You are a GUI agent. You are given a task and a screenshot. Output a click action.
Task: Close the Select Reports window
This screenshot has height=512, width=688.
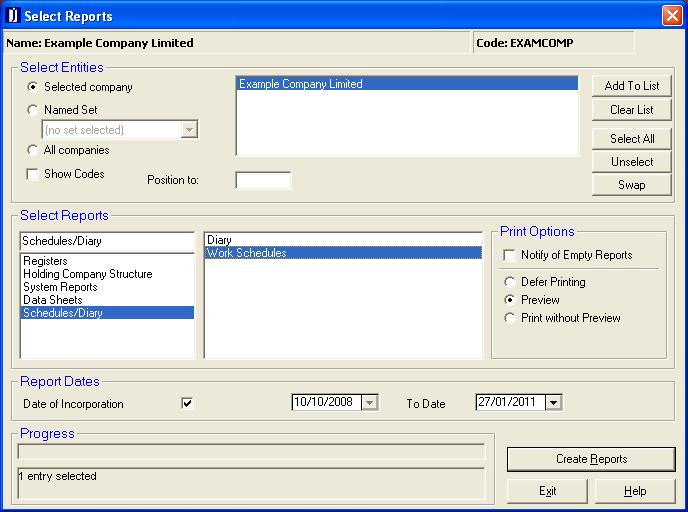[672, 16]
